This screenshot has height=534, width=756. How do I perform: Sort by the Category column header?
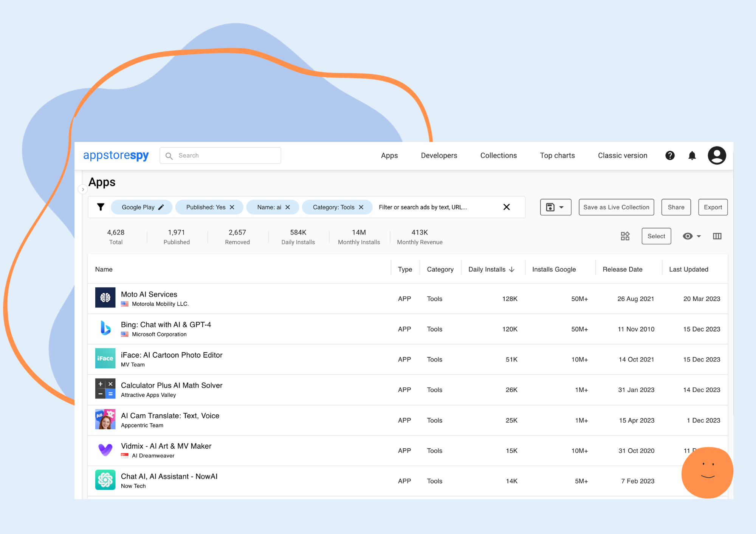440,269
